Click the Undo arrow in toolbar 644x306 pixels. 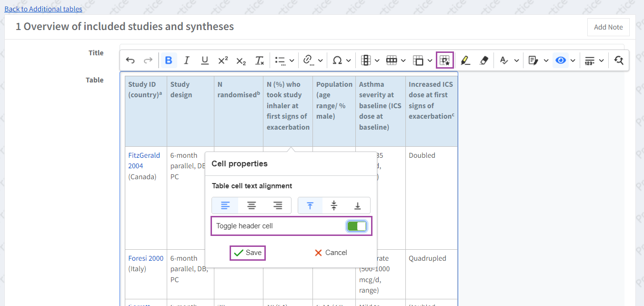point(130,61)
